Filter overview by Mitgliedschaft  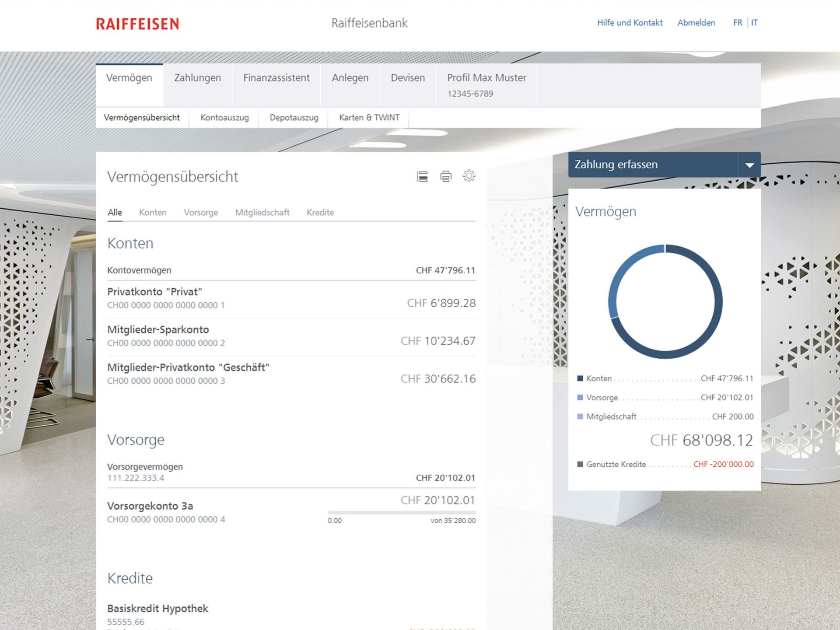pyautogui.click(x=262, y=213)
